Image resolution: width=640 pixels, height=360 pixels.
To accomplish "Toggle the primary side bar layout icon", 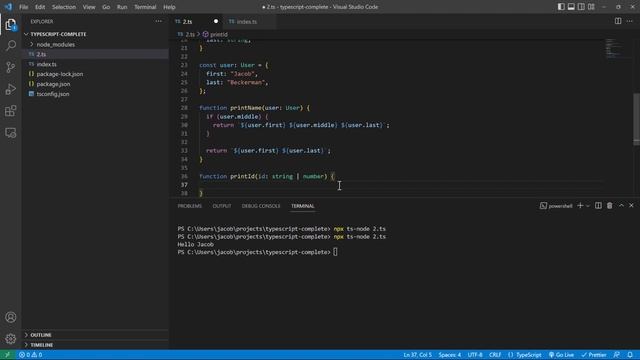I will [561, 7].
